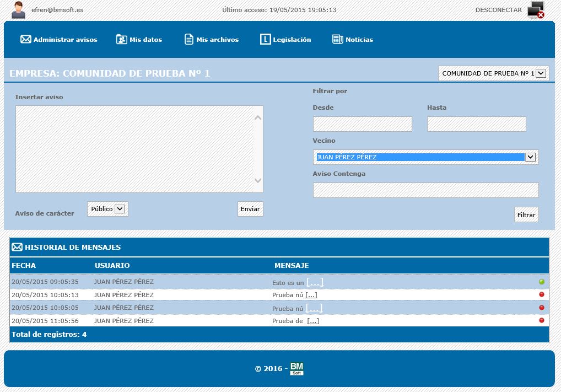
Task: Click the Mis archivos document icon
Action: tap(189, 40)
